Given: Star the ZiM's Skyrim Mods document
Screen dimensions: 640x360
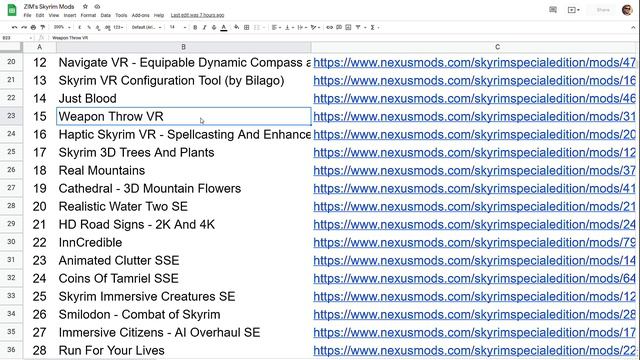Looking at the screenshot, I should 85,7.
